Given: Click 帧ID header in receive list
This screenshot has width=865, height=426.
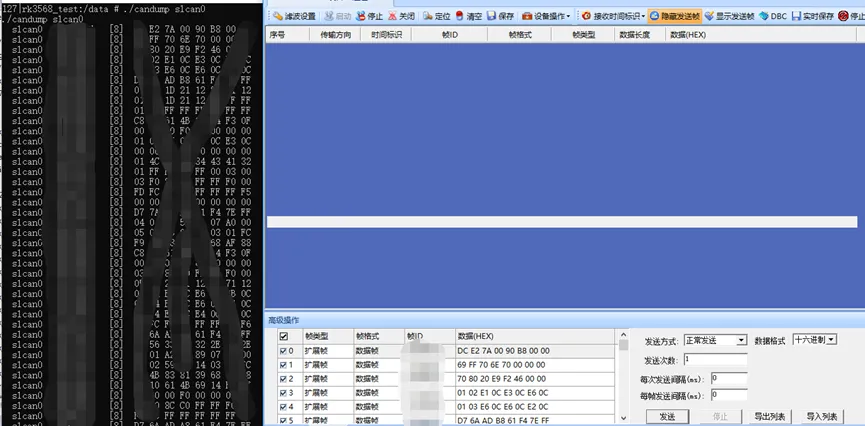Looking at the screenshot, I should click(450, 35).
